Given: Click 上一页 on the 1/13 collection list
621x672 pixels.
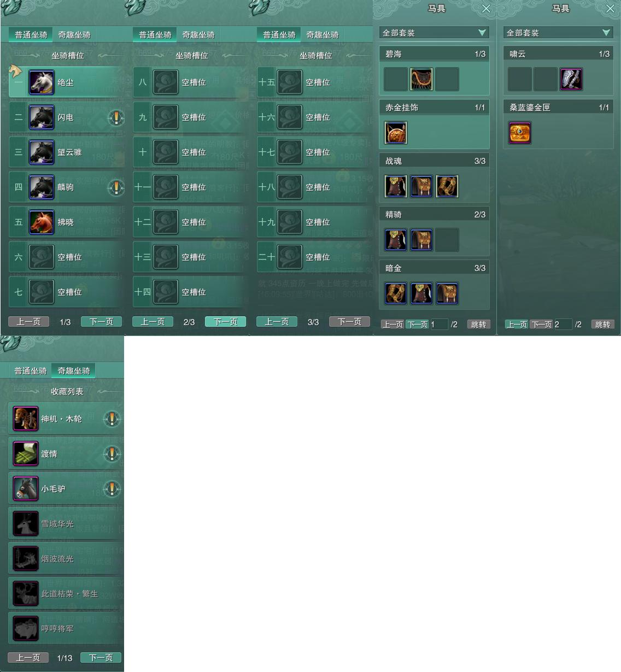Looking at the screenshot, I should click(28, 658).
